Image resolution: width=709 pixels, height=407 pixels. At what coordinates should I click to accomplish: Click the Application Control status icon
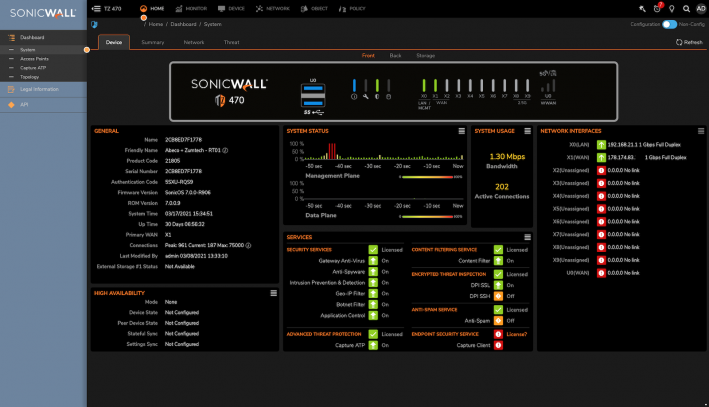click(x=373, y=316)
